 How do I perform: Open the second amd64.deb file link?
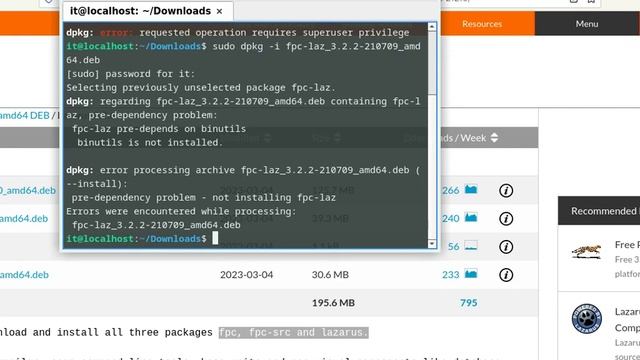pos(24,218)
